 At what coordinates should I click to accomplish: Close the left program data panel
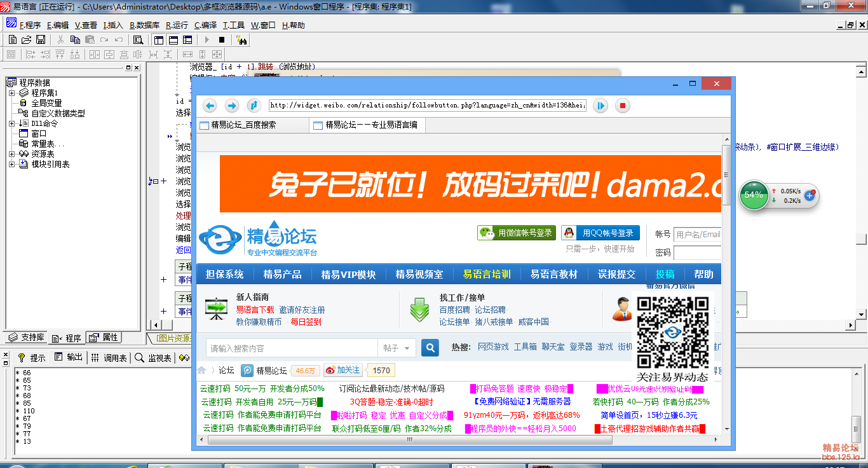pos(136,67)
